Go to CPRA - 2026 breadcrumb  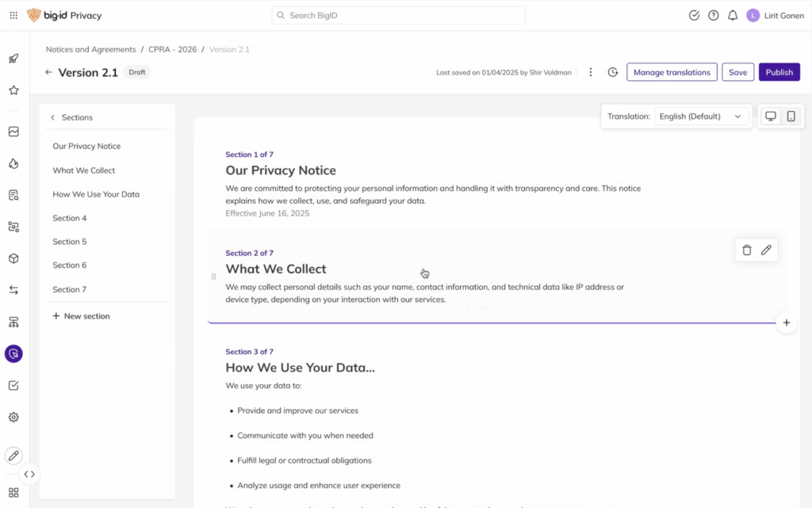[x=171, y=49]
